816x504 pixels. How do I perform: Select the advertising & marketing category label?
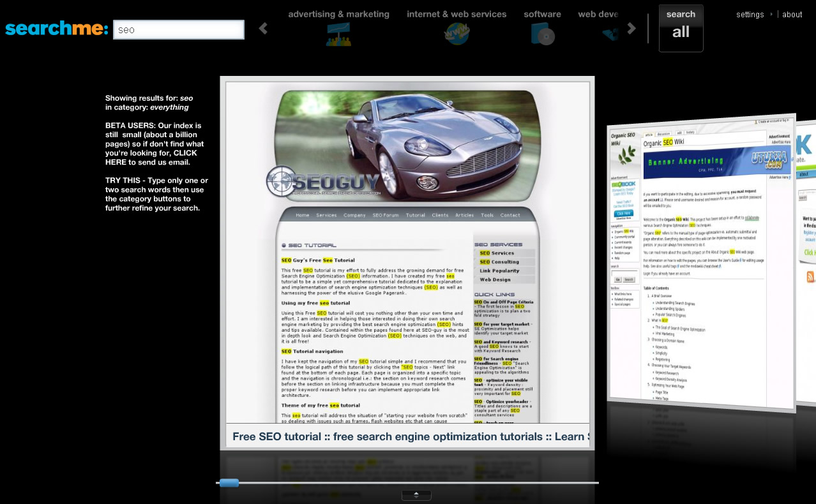point(338,14)
